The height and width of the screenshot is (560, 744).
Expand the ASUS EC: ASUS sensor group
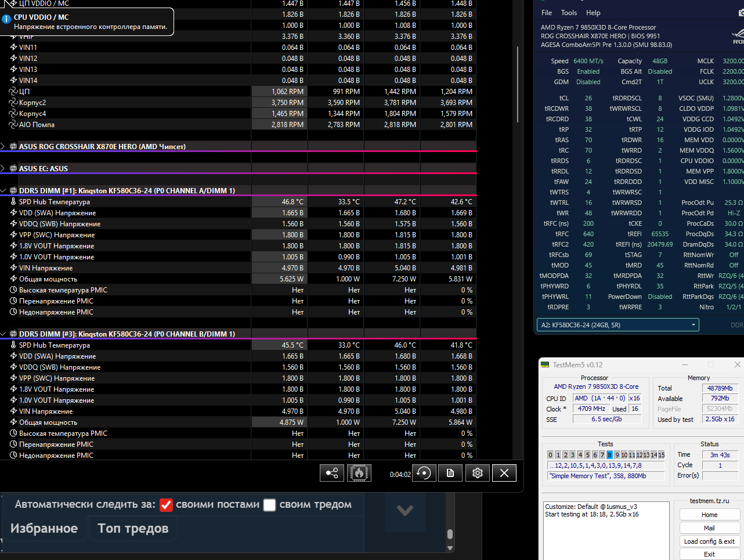click(3, 168)
